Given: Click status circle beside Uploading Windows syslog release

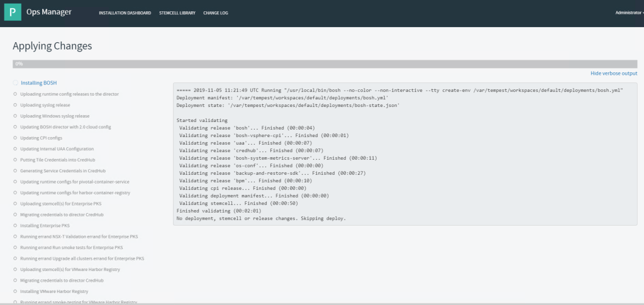Looking at the screenshot, I should click(x=14, y=116).
